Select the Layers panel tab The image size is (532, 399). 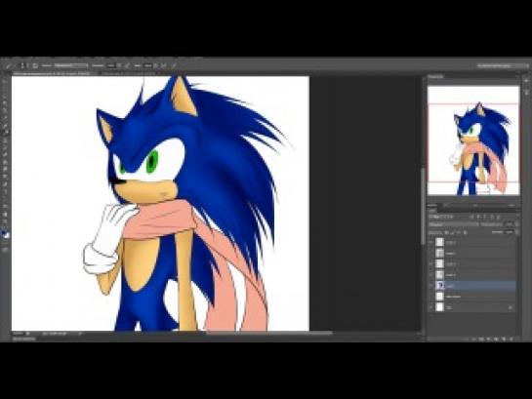point(431,211)
